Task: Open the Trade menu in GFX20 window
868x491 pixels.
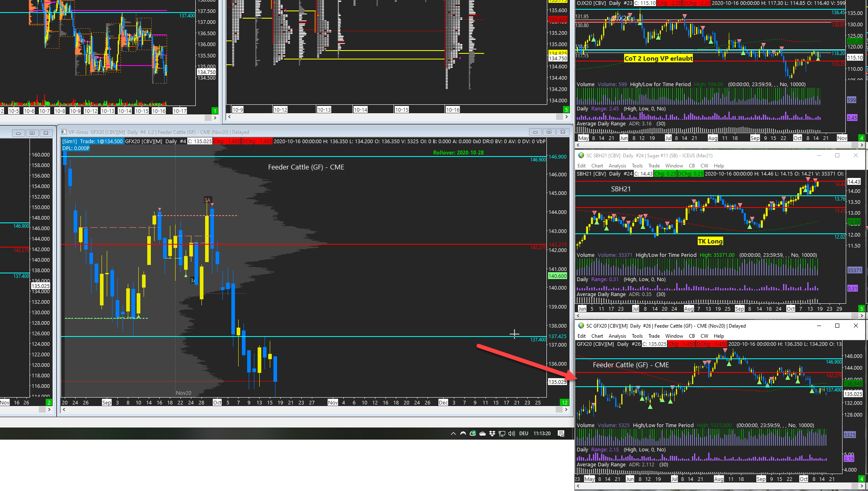Action: (654, 336)
